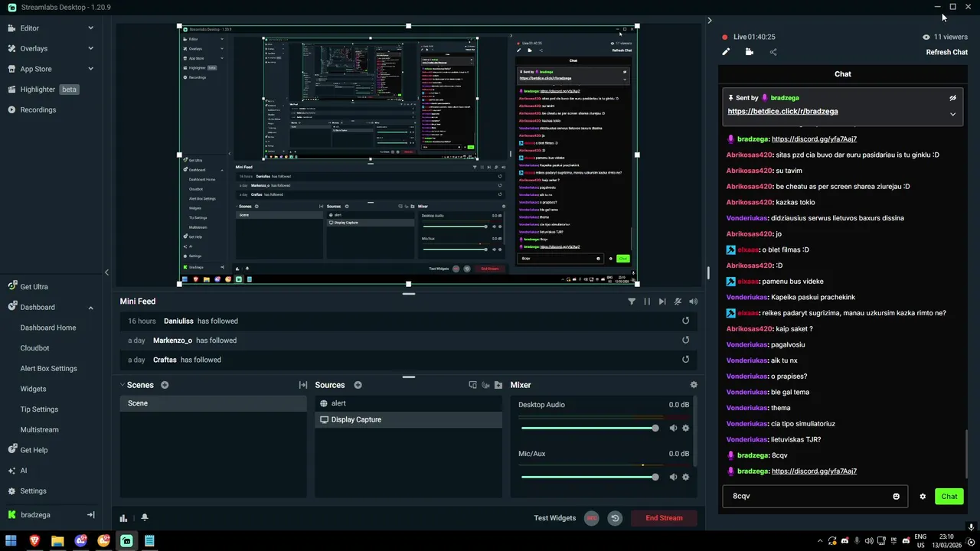Expand the pinned message chevron
The width and height of the screenshot is (980, 551).
[x=952, y=114]
